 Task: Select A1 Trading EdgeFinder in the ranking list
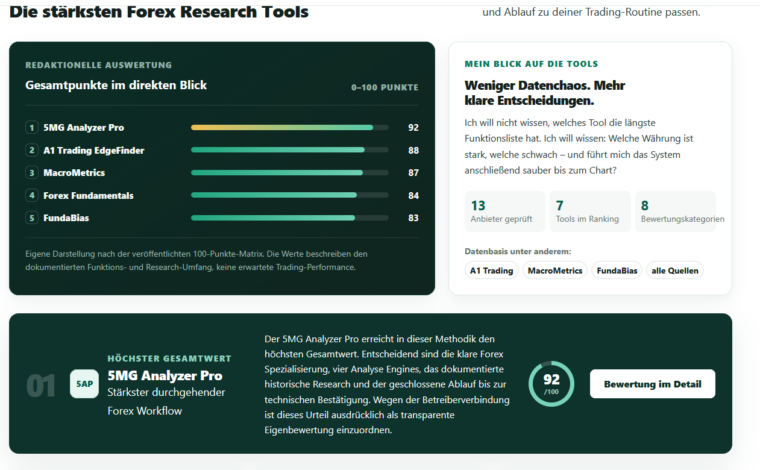[94, 150]
